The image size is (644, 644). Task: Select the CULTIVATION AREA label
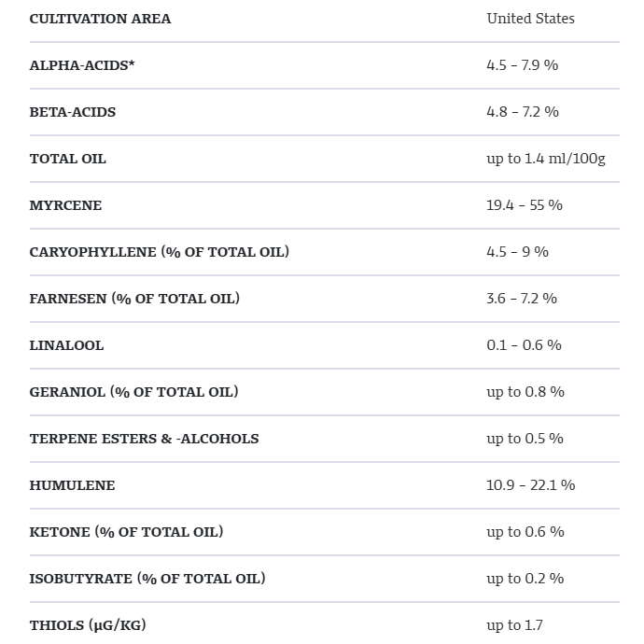(x=100, y=19)
